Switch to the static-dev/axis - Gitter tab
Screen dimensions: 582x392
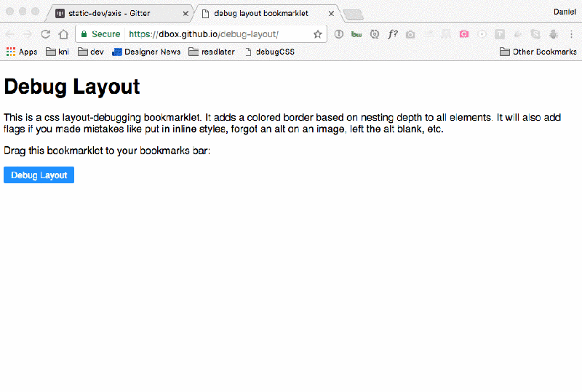point(119,13)
